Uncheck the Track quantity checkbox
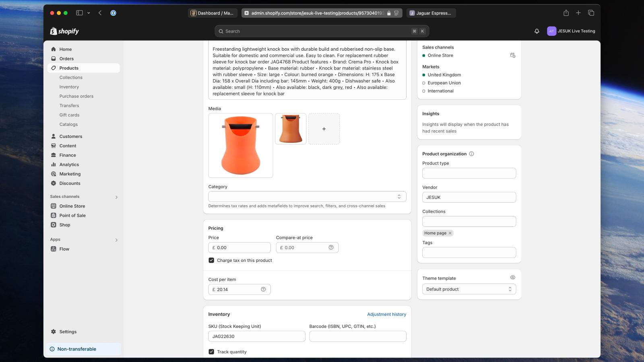644x362 pixels. point(211,352)
